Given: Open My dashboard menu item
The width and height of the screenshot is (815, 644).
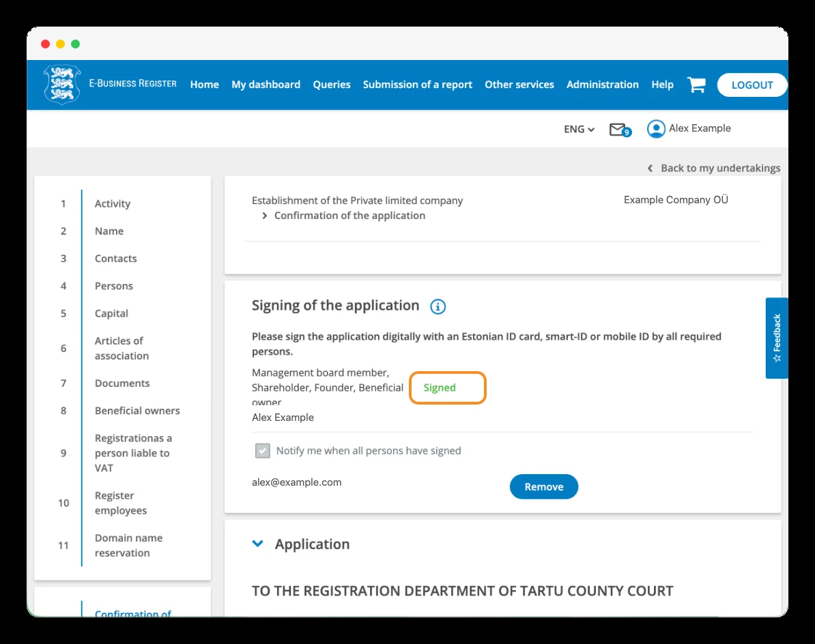Looking at the screenshot, I should tap(266, 85).
